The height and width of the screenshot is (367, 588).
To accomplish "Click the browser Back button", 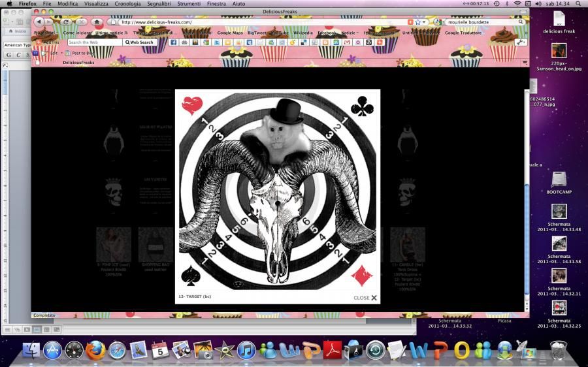I will 39,22.
